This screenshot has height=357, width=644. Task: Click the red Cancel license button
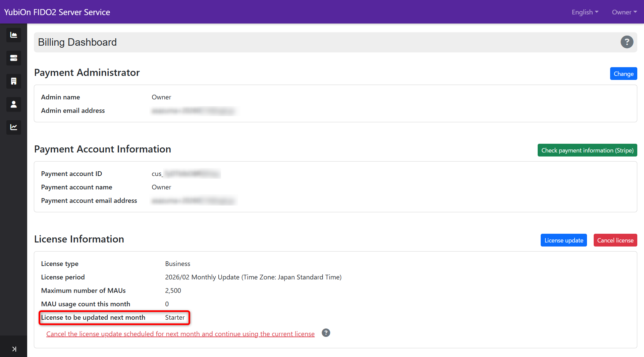(615, 240)
